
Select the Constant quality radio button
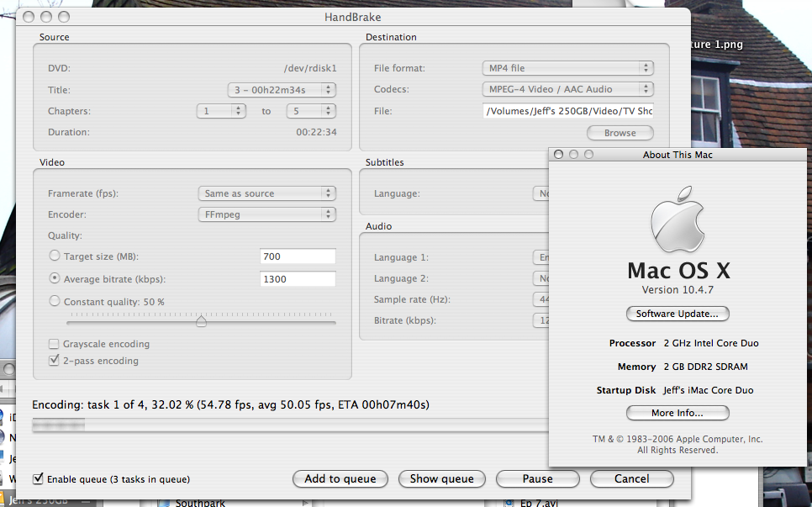(55, 301)
